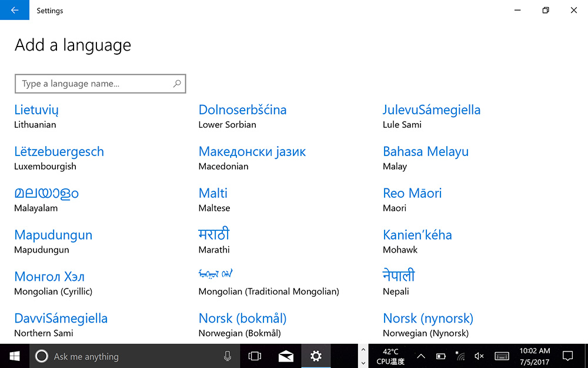Show hidden system tray icons
Viewport: 588px width, 368px height.
click(421, 356)
